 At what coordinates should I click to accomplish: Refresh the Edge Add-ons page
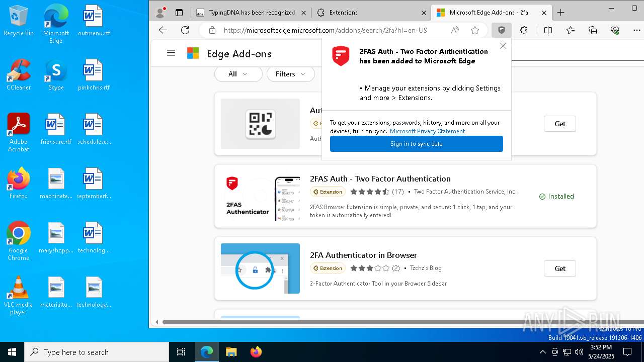[185, 30]
